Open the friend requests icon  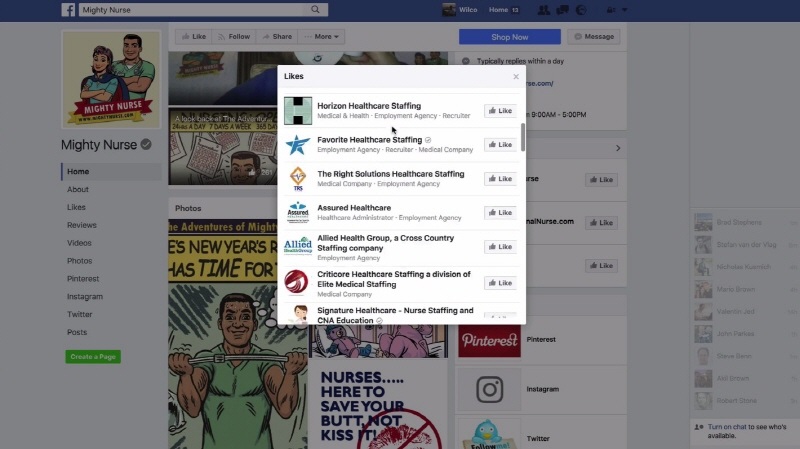543,10
